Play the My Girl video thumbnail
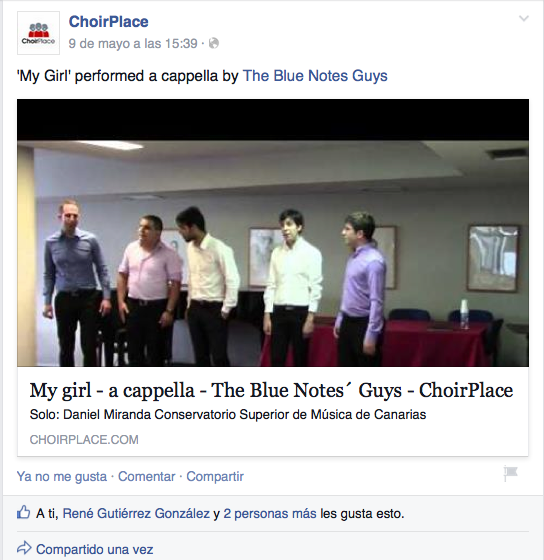Screen dimensions: 544x560 tap(273, 233)
